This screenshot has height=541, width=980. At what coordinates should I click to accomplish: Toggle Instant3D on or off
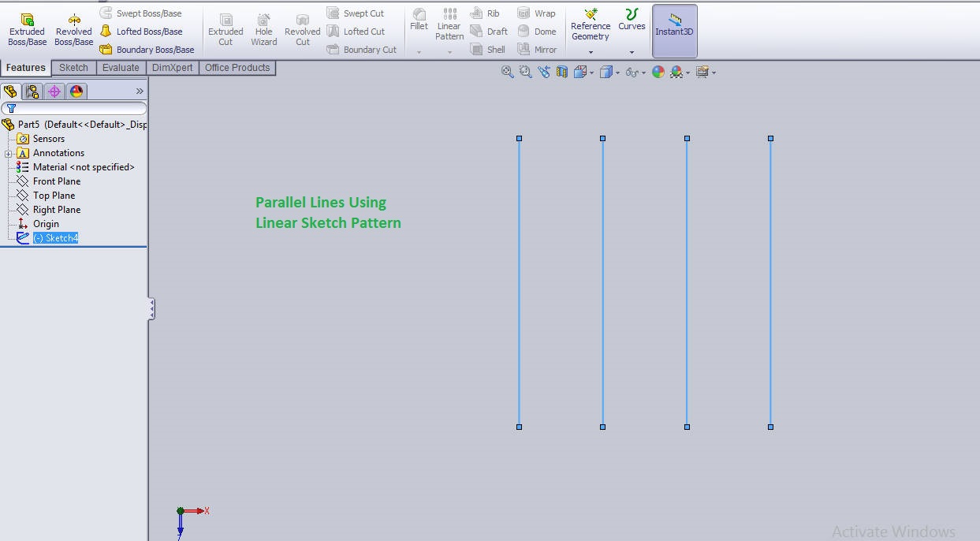pos(674,31)
